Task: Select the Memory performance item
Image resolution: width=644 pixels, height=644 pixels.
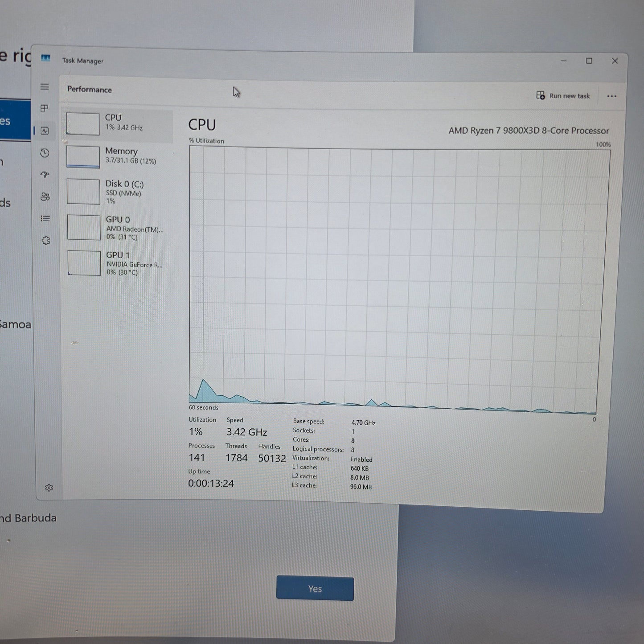Action: pos(118,156)
